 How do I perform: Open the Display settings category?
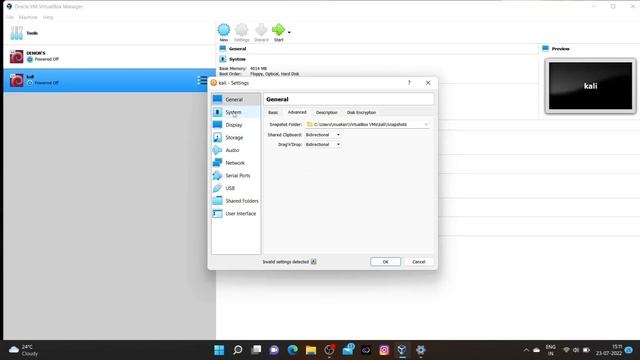236,124
